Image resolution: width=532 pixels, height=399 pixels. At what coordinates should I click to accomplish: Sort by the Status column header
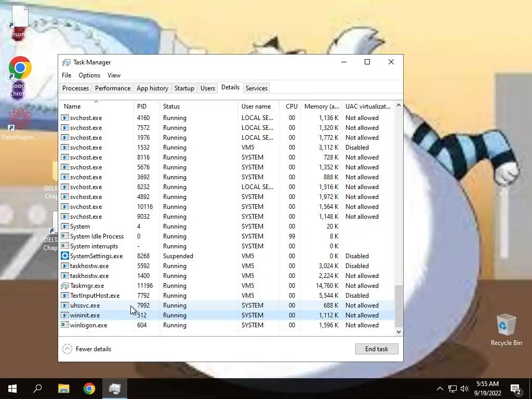click(x=199, y=106)
